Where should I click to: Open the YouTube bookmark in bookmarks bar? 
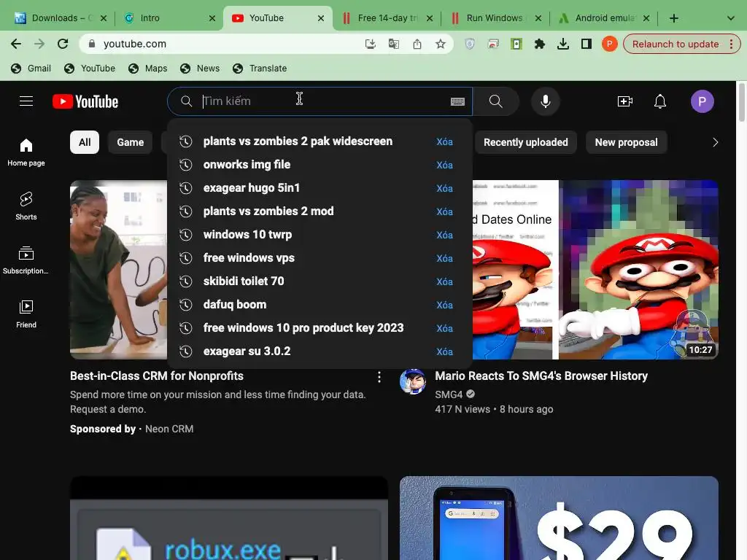[90, 68]
